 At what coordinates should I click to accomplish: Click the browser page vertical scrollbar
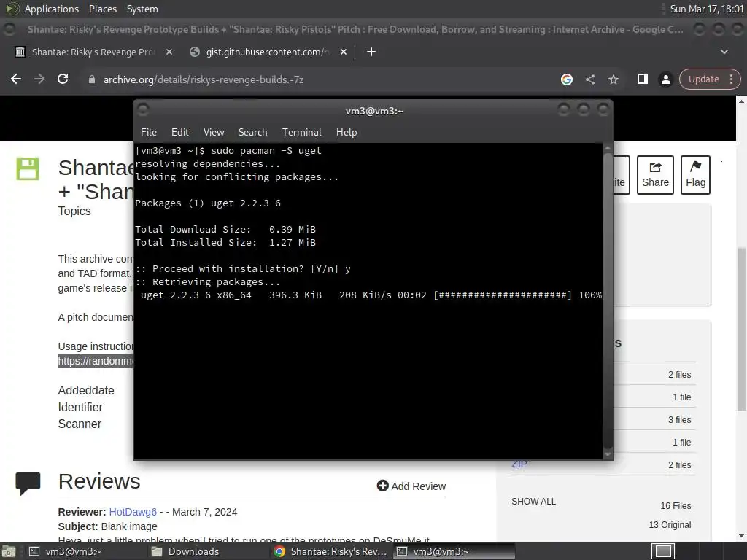[741, 329]
